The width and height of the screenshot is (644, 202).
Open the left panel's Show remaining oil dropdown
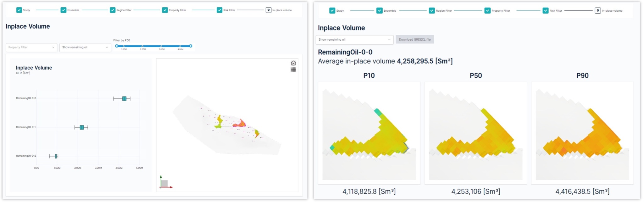85,47
